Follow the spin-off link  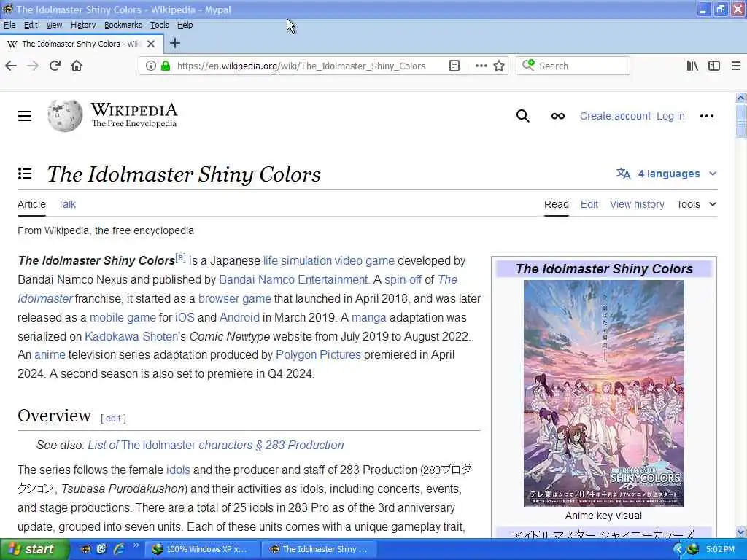pos(403,279)
